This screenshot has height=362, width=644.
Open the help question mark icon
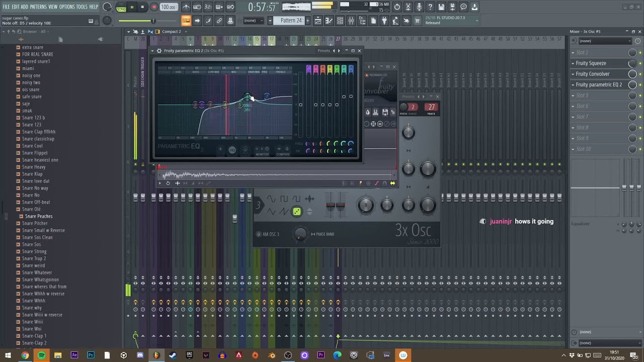(430, 7)
